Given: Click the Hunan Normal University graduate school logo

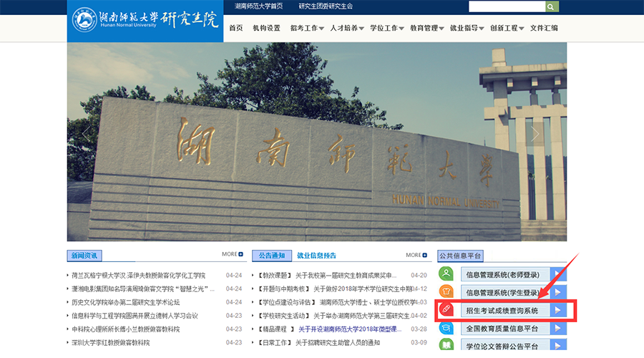Looking at the screenshot, I should (145, 20).
